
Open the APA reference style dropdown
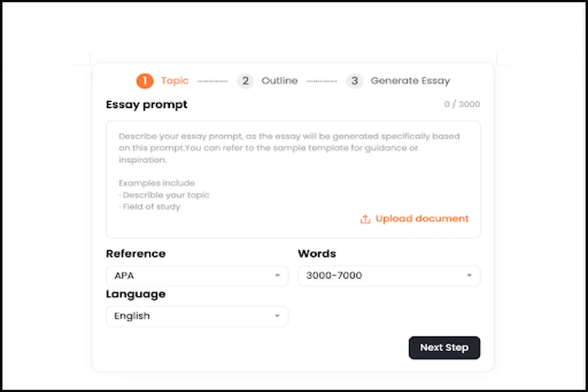pos(196,276)
